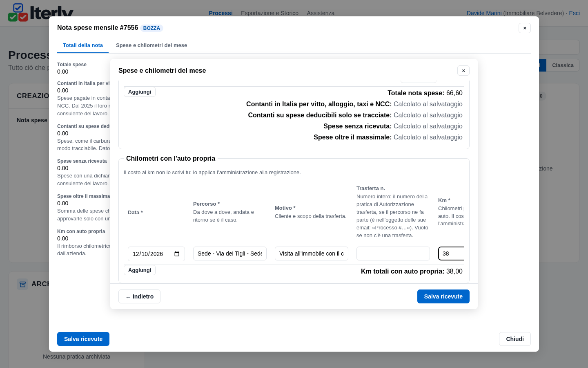Go to Assistenza in the top navigation
Viewport: 588px width, 368px height.
(321, 13)
